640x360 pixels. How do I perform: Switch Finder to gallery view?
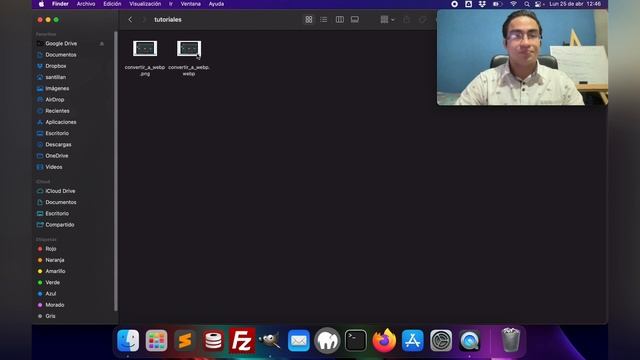[x=355, y=20]
